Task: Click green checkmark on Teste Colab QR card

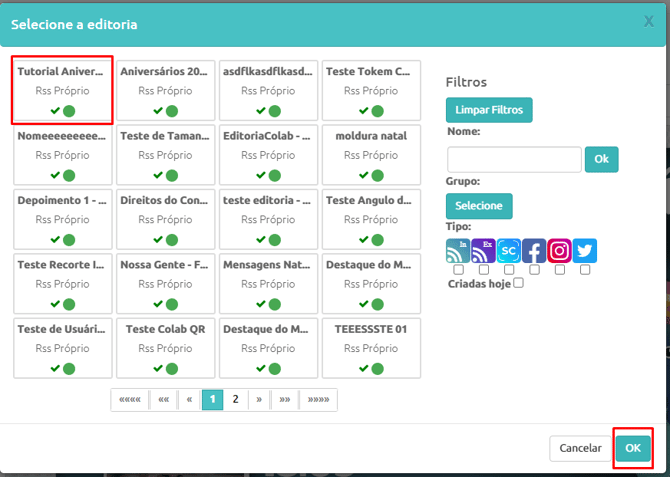Action: [158, 368]
